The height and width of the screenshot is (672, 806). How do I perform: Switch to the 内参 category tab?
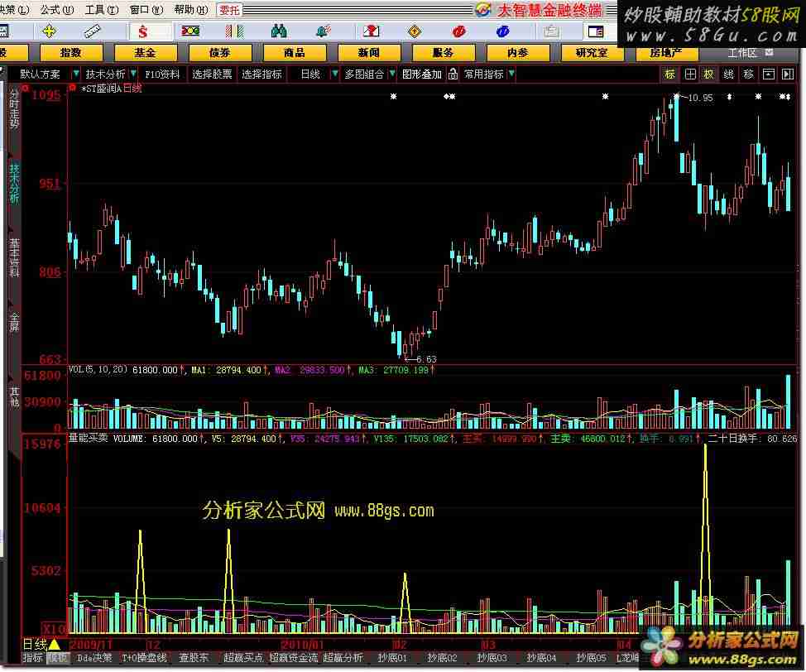[518, 52]
